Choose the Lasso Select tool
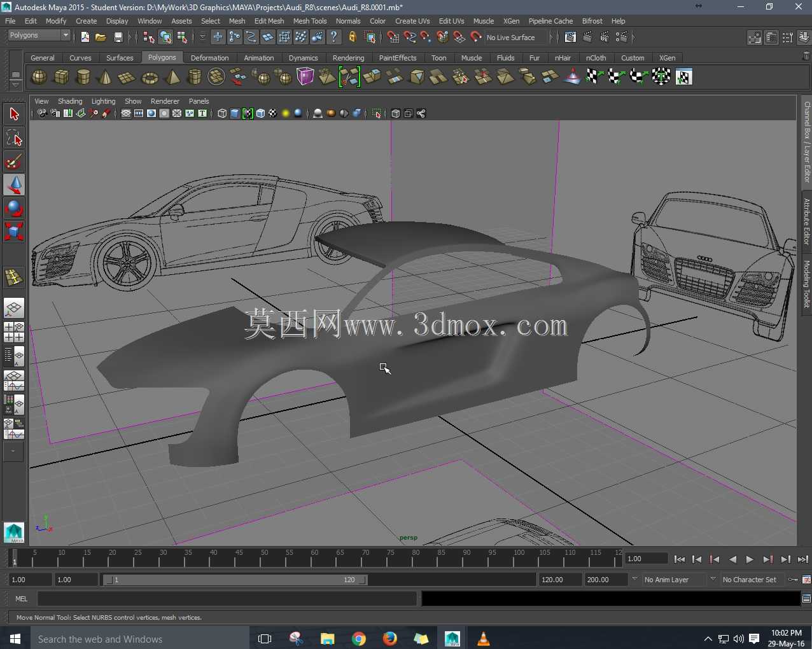This screenshot has height=649, width=812. click(14, 137)
